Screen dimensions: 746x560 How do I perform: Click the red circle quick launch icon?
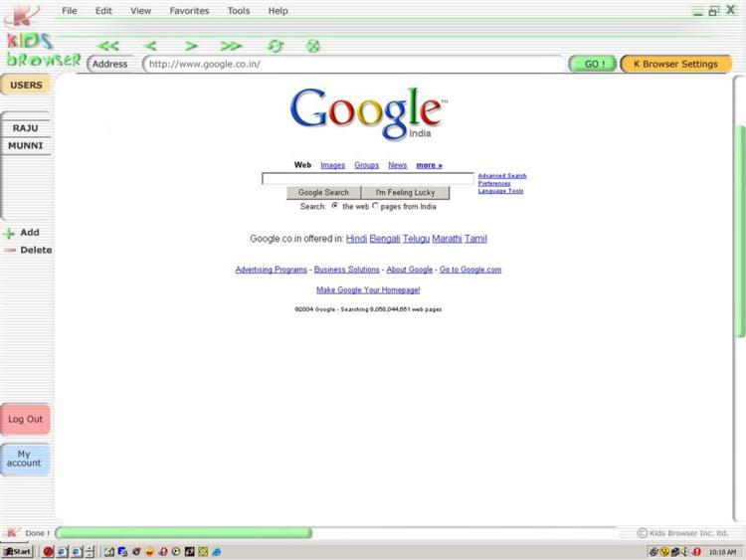coord(48,551)
